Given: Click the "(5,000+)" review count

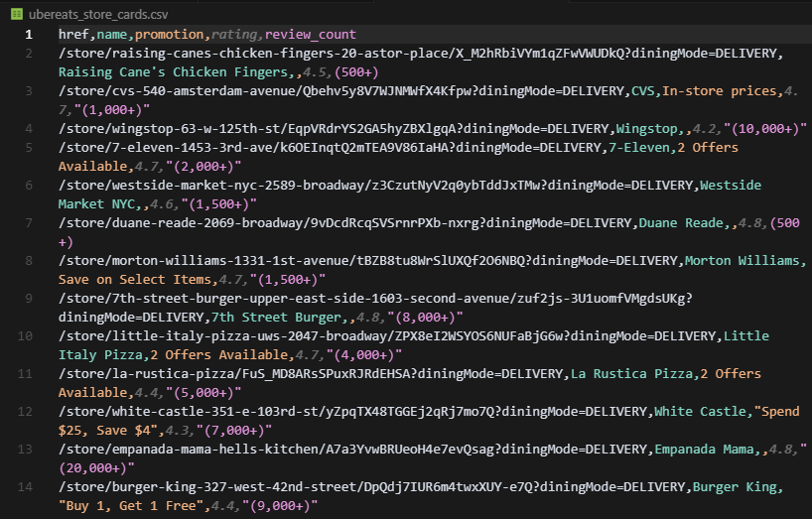Looking at the screenshot, I should click(x=203, y=392).
